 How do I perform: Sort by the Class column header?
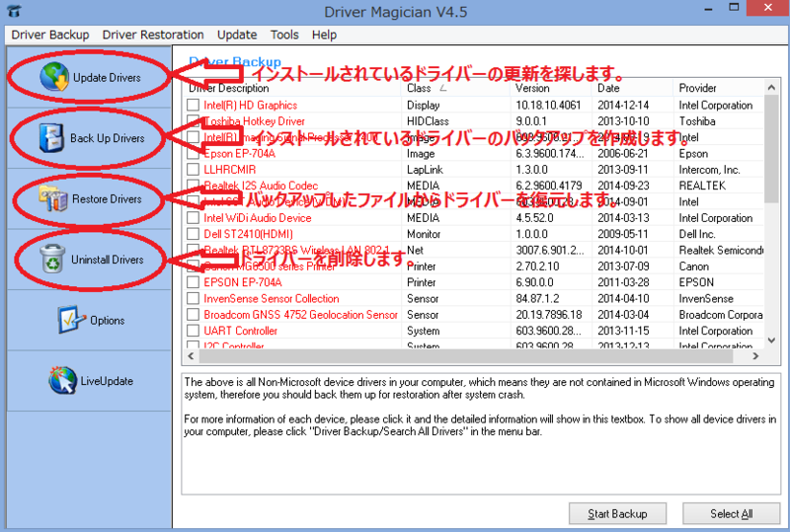click(455, 88)
